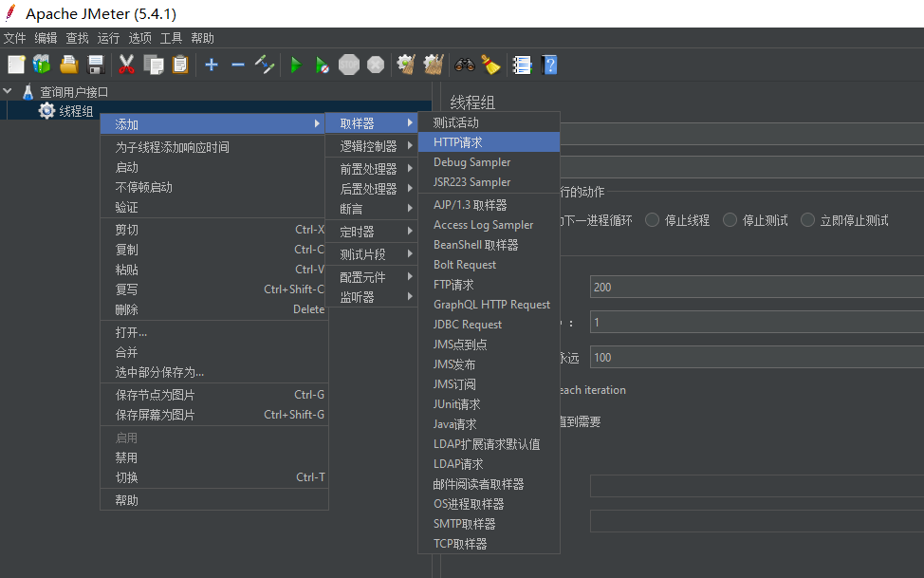The width and height of the screenshot is (924, 578).
Task: Open the 编辑 menu
Action: click(x=46, y=38)
